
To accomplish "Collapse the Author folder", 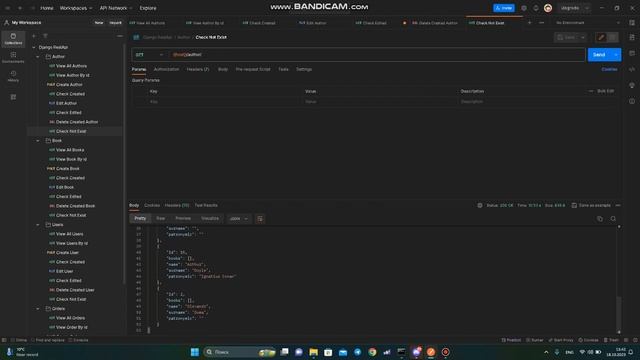I will tap(38, 57).
